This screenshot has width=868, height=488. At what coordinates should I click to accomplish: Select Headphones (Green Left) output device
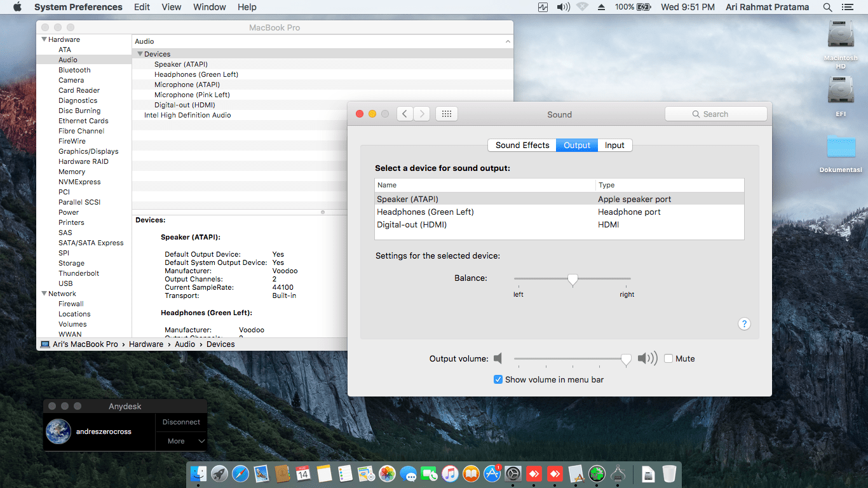point(559,212)
